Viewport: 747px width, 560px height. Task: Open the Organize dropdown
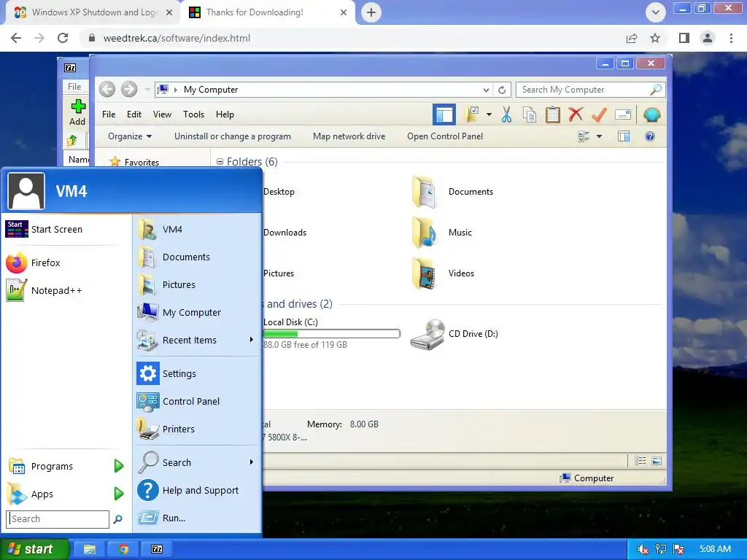click(x=130, y=136)
